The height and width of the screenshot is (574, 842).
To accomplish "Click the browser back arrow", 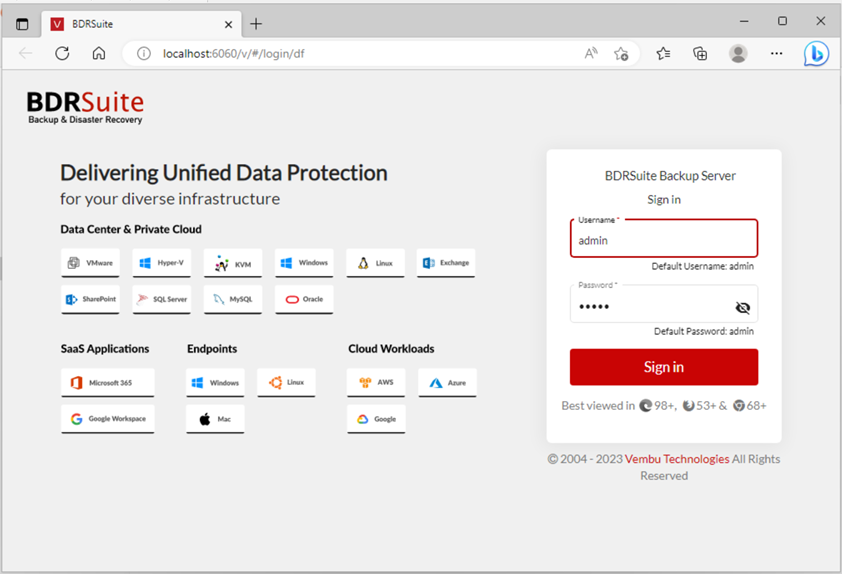I will 25,53.
